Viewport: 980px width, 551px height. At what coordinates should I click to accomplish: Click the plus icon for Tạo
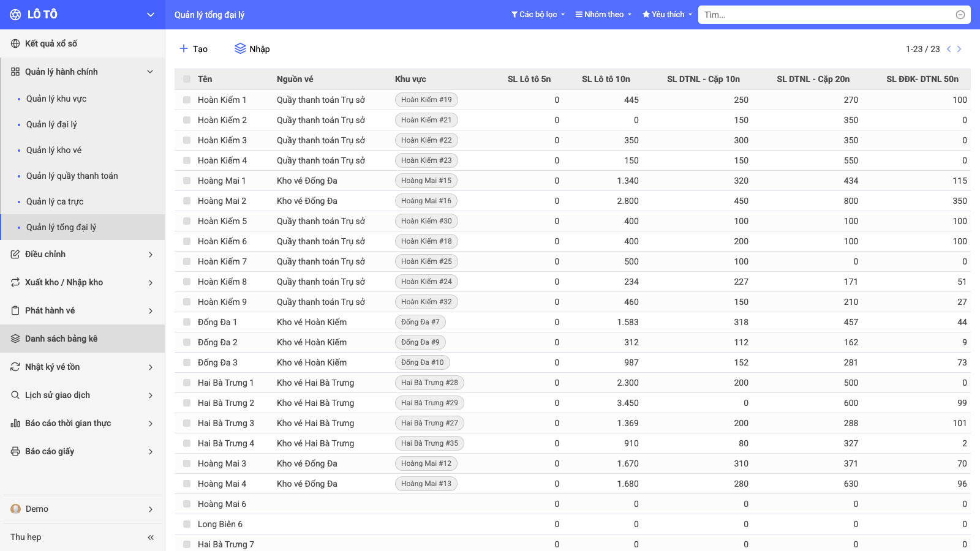point(183,48)
